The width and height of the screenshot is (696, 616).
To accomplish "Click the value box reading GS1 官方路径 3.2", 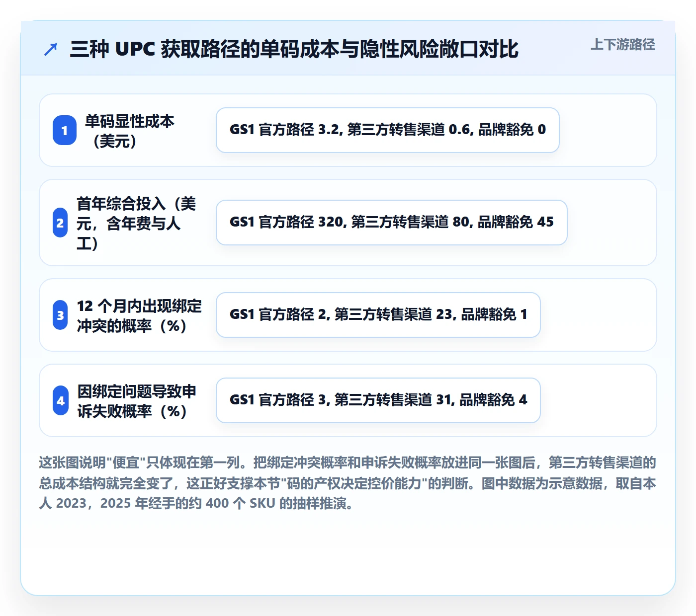I will (388, 130).
